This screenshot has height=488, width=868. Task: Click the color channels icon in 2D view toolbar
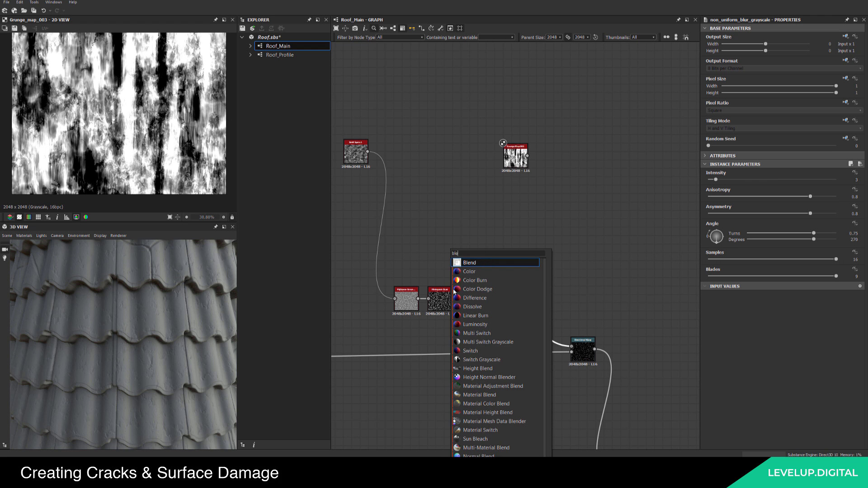click(86, 217)
